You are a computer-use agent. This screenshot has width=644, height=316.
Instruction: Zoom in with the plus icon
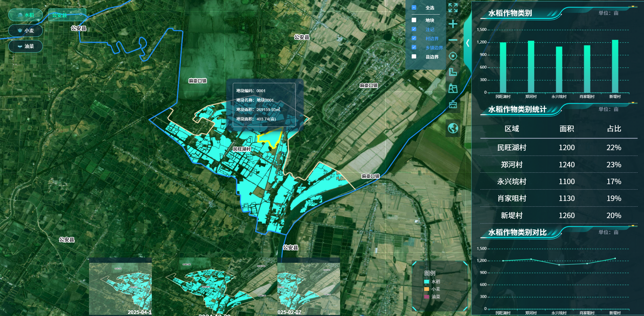453,24
